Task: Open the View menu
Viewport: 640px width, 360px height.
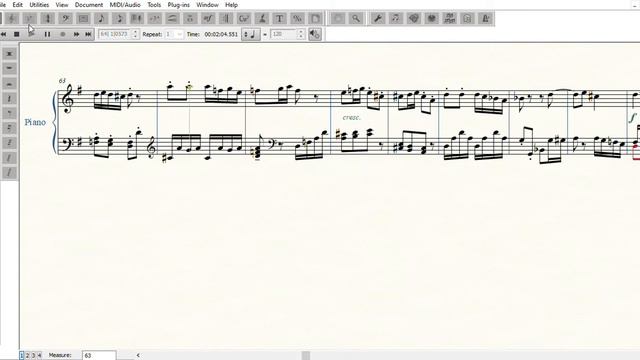Action: (x=62, y=5)
